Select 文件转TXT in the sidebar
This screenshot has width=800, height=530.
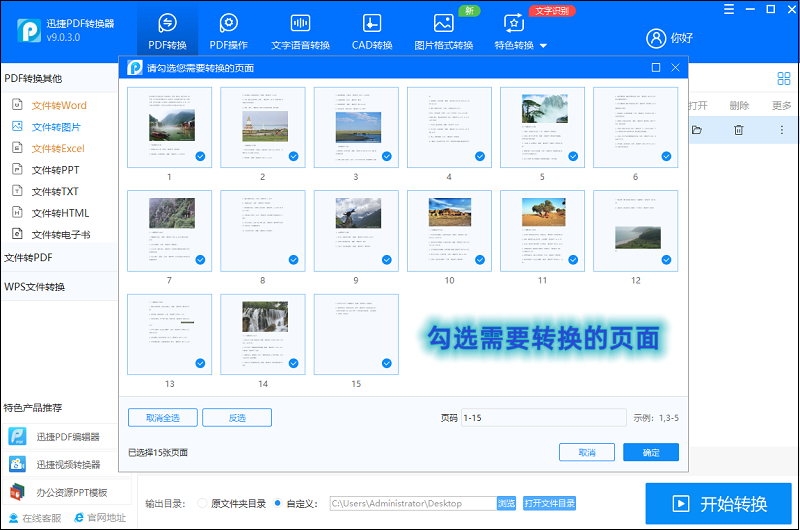click(x=55, y=191)
